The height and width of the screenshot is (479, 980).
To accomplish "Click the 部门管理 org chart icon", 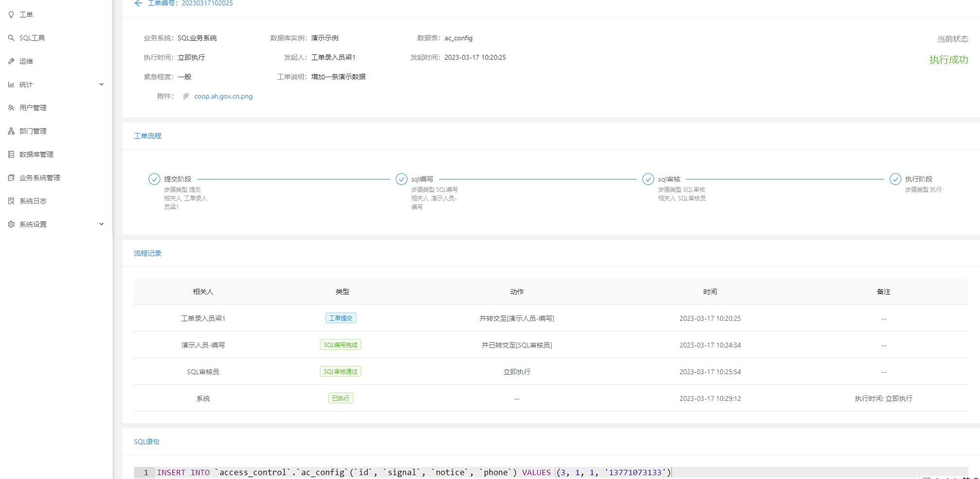I will (11, 131).
